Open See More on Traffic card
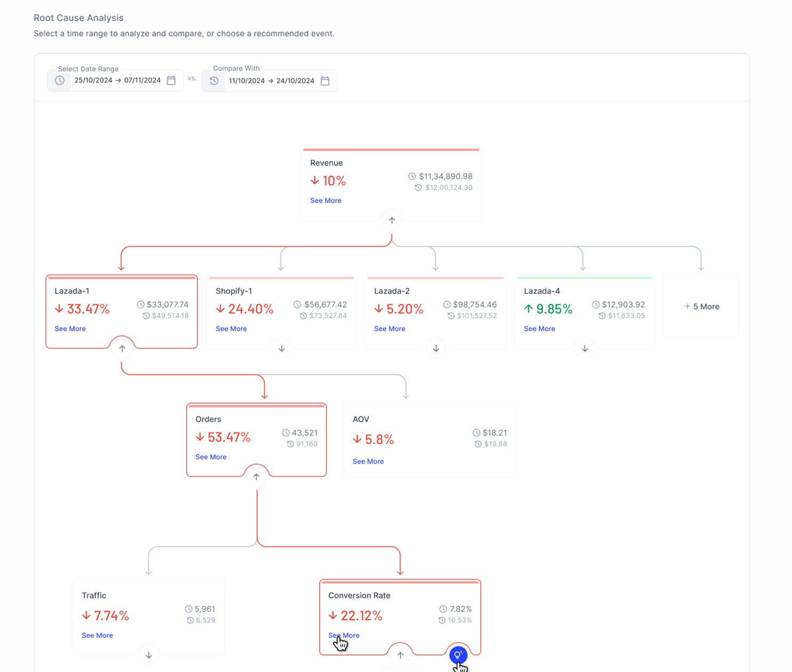 (x=97, y=635)
